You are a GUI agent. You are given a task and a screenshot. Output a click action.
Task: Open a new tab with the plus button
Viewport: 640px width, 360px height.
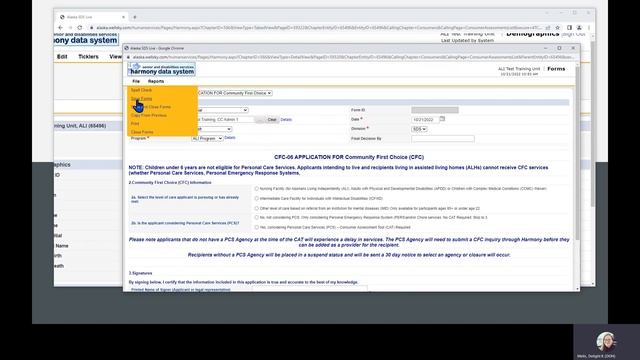[x=135, y=17]
